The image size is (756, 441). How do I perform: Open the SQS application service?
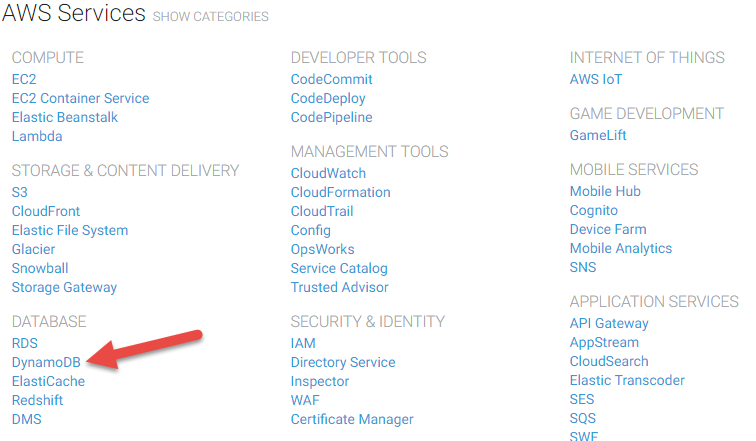(x=583, y=418)
